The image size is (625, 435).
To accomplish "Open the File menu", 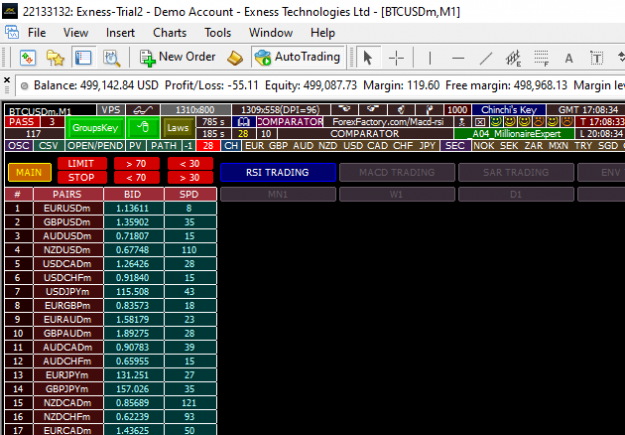I will pos(37,33).
